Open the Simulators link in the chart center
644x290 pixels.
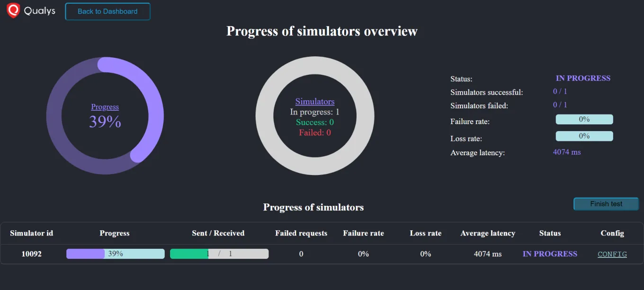click(314, 101)
